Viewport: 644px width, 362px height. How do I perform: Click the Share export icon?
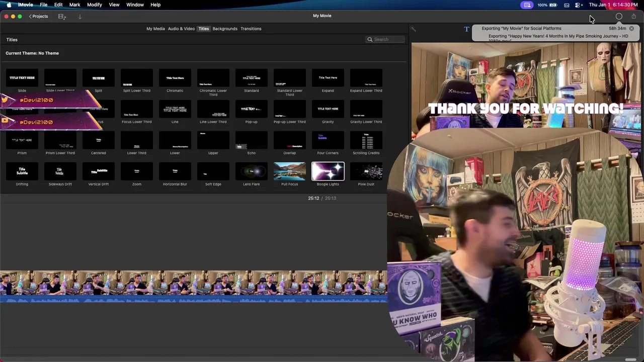633,17
